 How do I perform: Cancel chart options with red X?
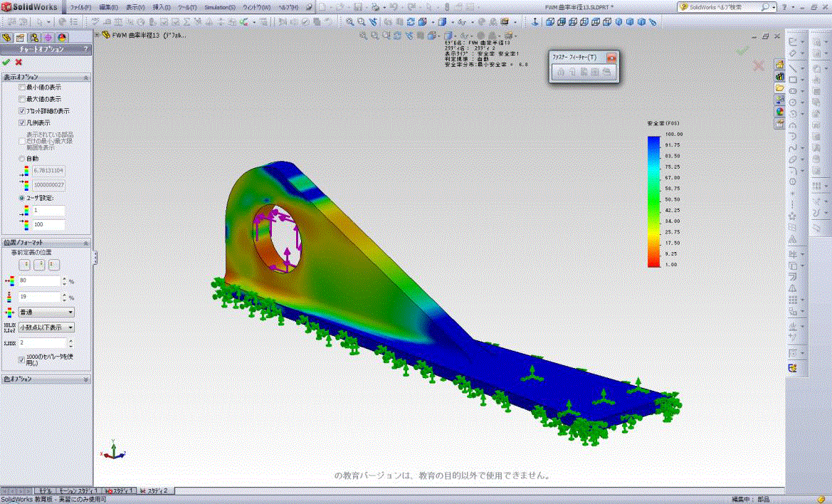19,62
